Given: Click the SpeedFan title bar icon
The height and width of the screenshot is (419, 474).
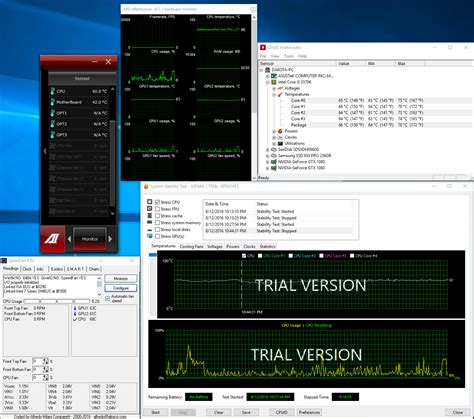Looking at the screenshot, I should tap(4, 260).
